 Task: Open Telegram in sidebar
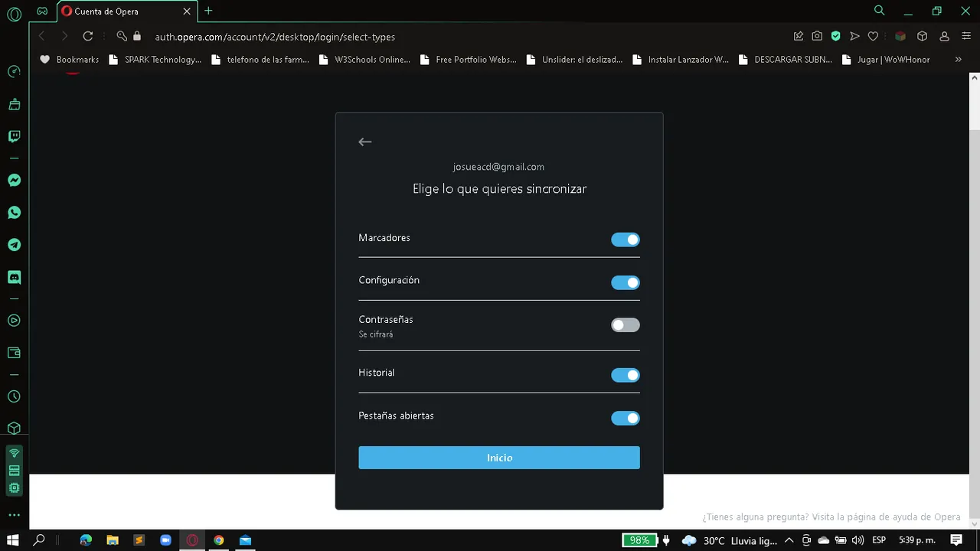[14, 245]
